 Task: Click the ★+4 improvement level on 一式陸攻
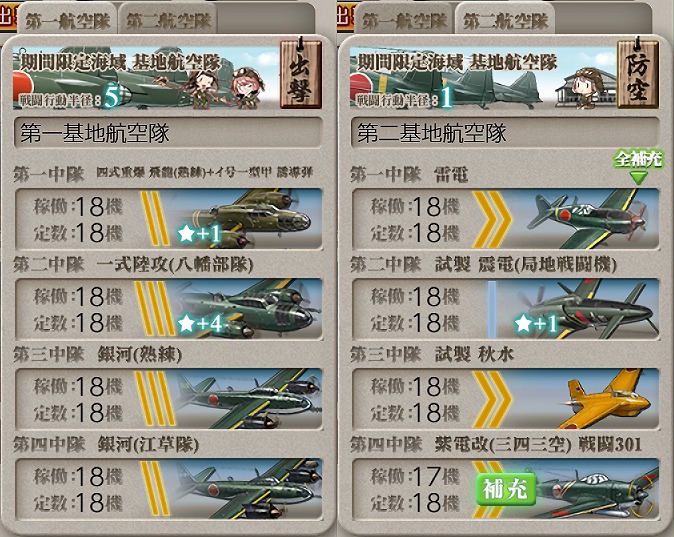(201, 323)
